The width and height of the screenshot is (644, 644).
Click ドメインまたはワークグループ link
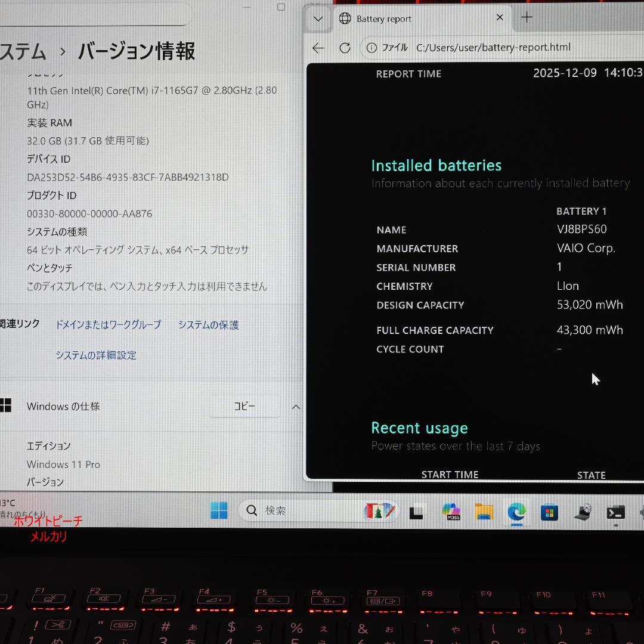107,324
